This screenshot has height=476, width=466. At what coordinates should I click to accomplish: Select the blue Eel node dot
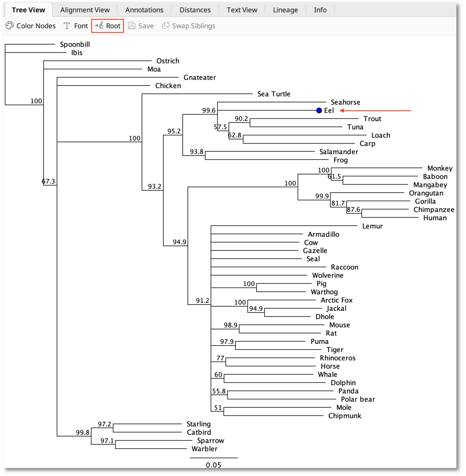(319, 111)
